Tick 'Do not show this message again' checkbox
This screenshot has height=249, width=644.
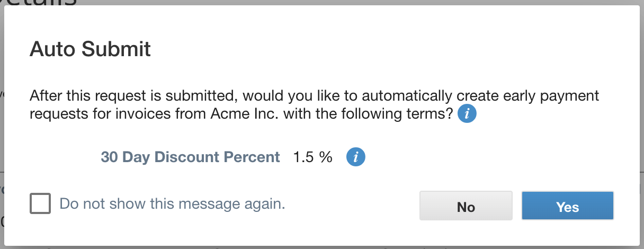point(40,203)
